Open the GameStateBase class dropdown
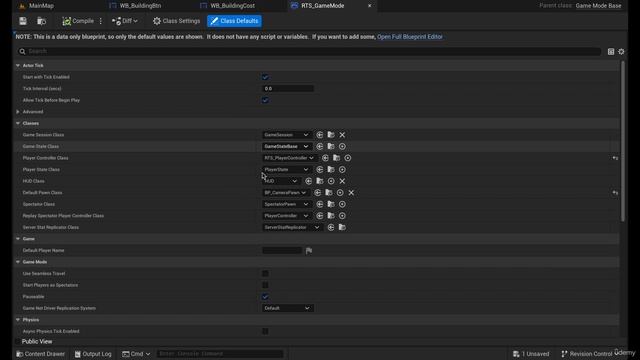 point(286,146)
